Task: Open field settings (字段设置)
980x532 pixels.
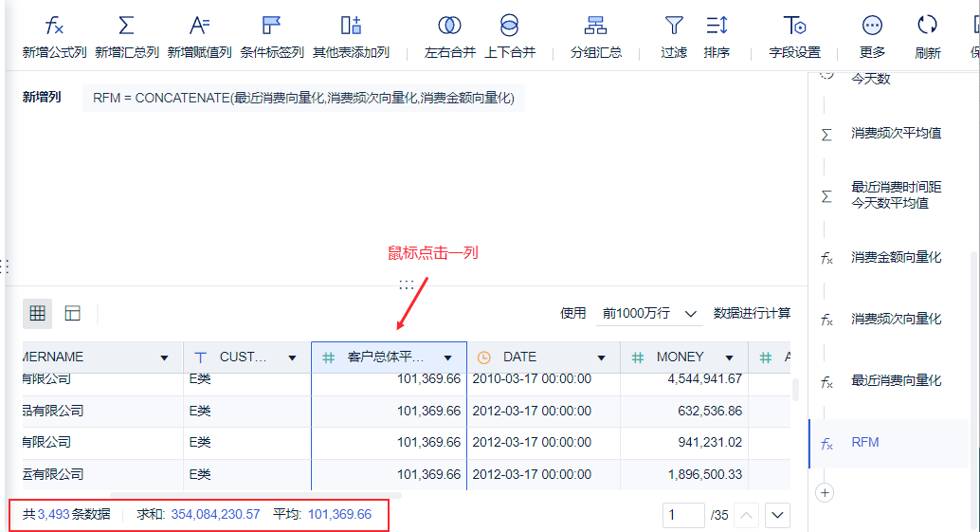Action: 794,38
